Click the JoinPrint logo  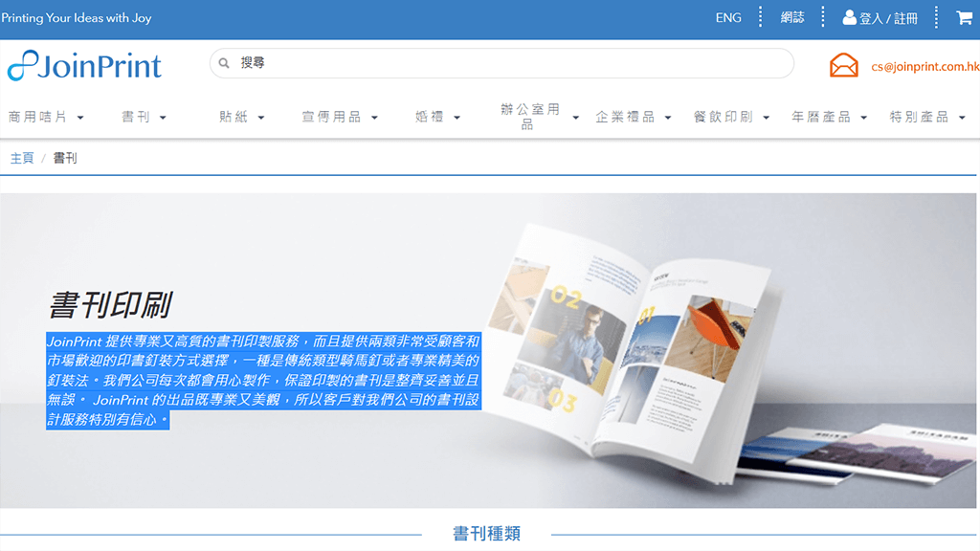pyautogui.click(x=84, y=66)
